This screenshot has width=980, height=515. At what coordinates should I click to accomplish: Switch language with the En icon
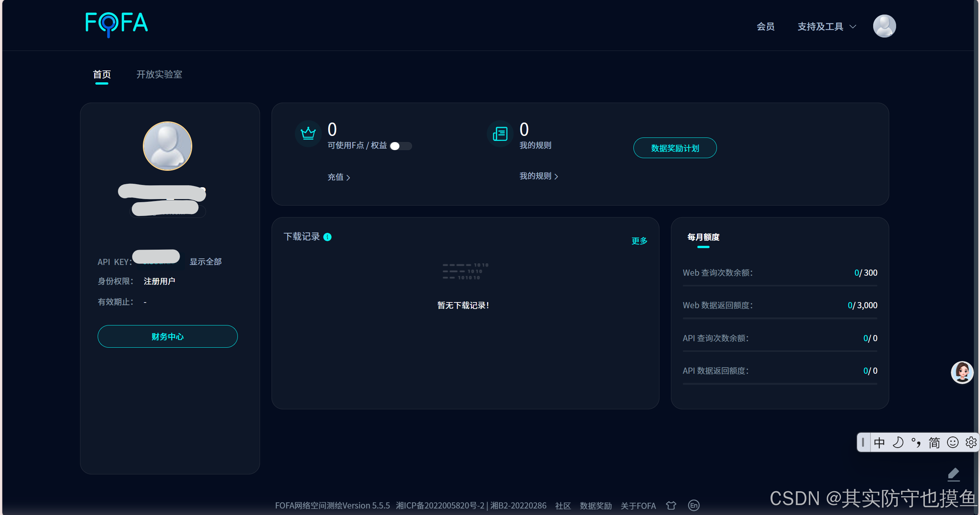tap(694, 505)
